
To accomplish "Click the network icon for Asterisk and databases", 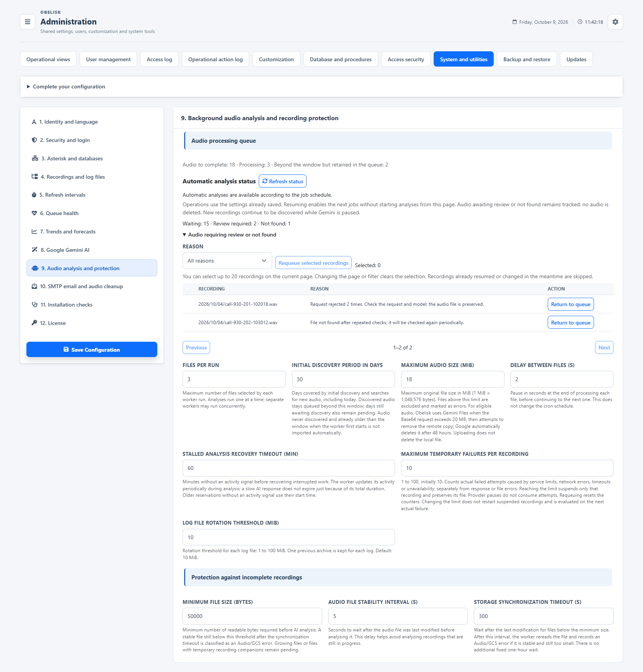I will [x=35, y=158].
